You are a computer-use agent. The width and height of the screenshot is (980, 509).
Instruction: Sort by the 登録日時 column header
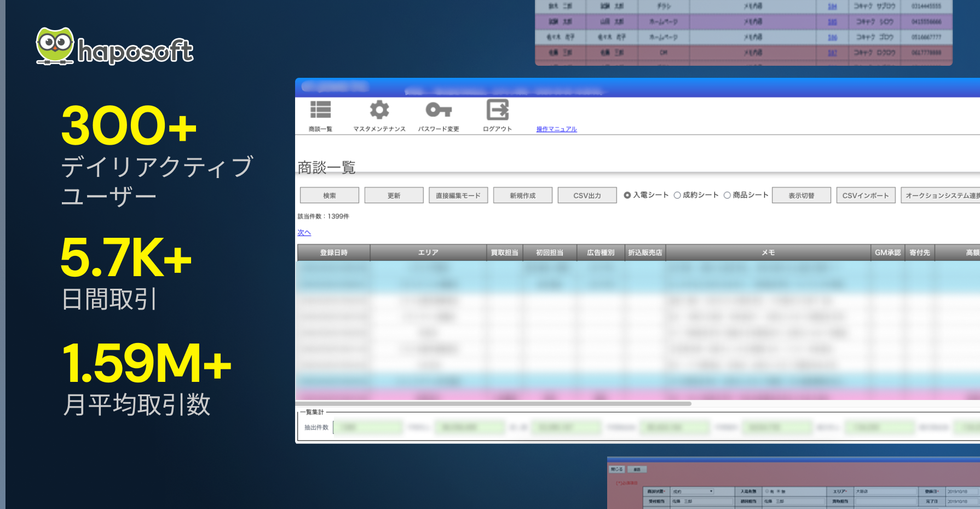pyautogui.click(x=334, y=253)
